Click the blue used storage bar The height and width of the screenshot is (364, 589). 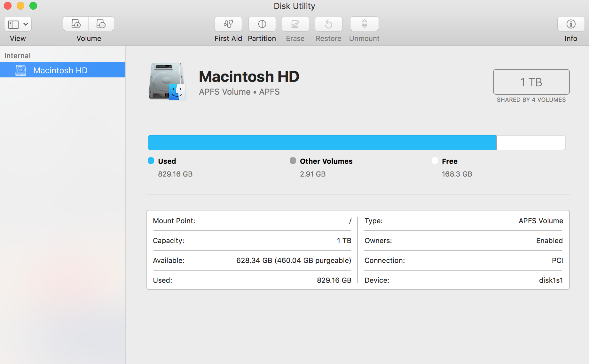coord(322,143)
